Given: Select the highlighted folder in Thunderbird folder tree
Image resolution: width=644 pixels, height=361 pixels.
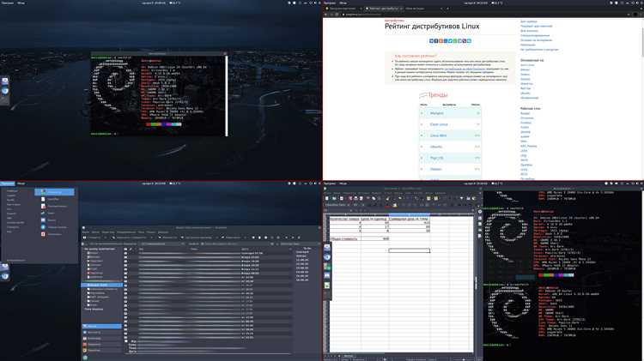Looking at the screenshot, I should click(102, 285).
